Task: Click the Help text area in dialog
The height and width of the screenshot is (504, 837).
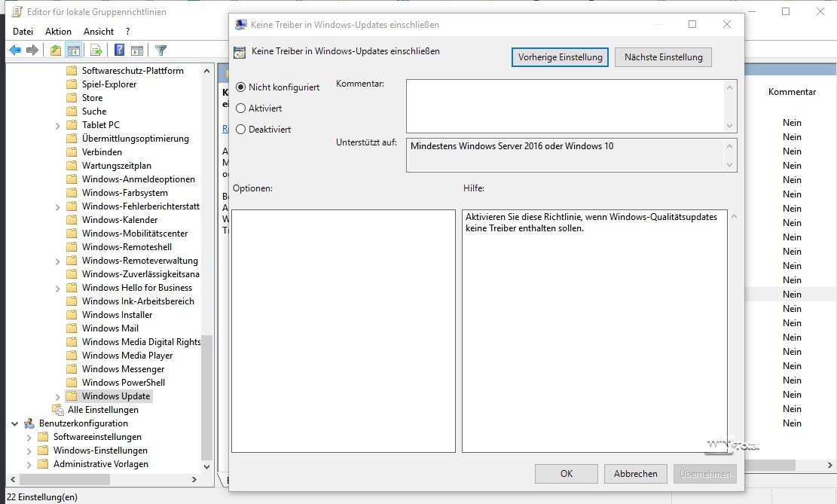Action: pyautogui.click(x=594, y=331)
